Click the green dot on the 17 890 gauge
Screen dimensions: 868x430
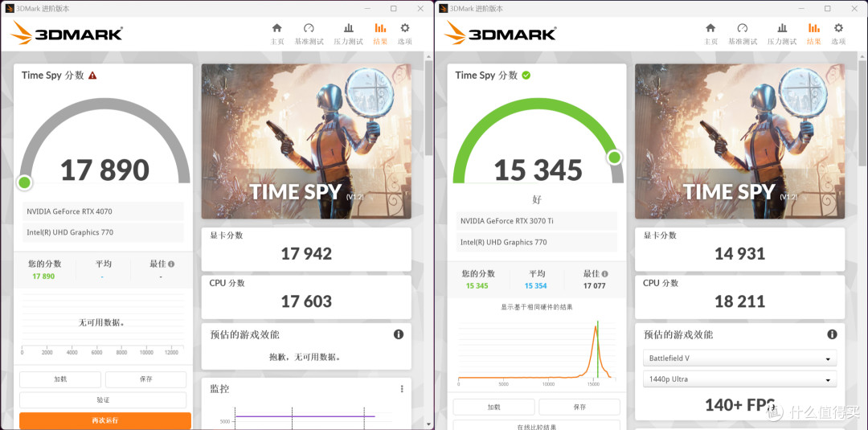(x=24, y=182)
